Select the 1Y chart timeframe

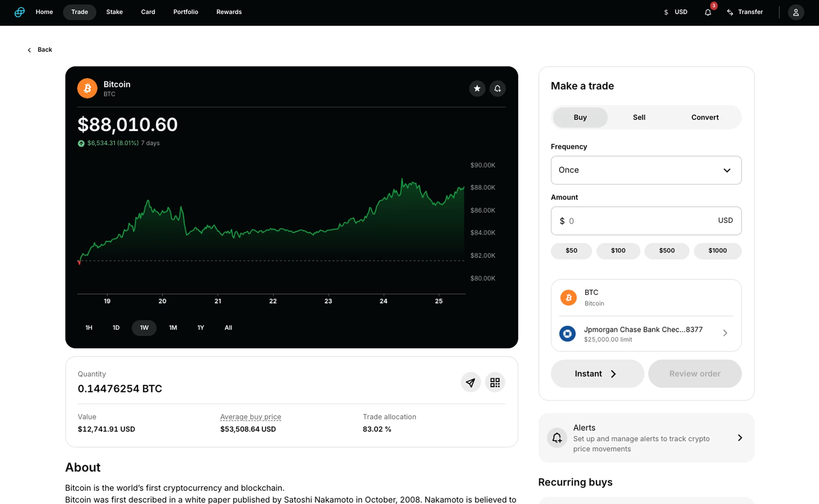point(200,327)
